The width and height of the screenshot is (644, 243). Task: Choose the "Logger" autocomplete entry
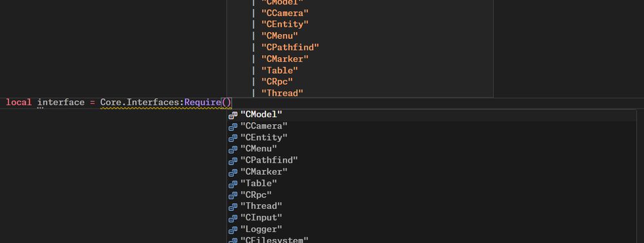[431, 229]
